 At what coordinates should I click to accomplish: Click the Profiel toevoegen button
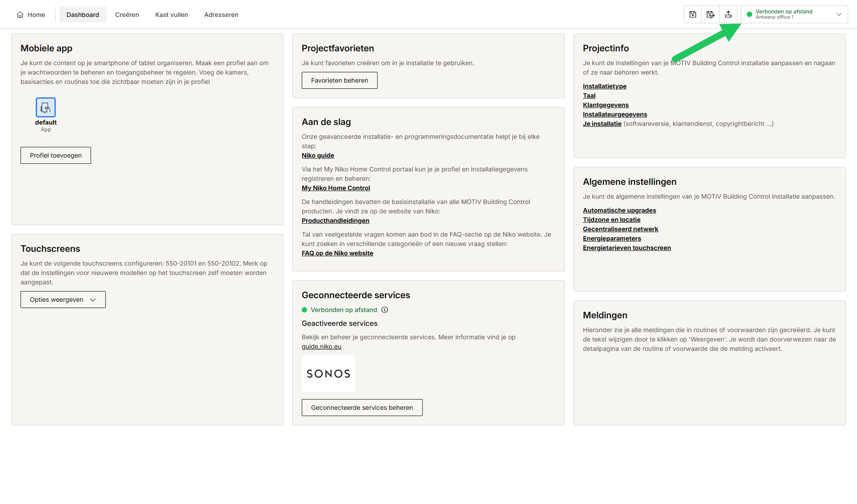[56, 155]
